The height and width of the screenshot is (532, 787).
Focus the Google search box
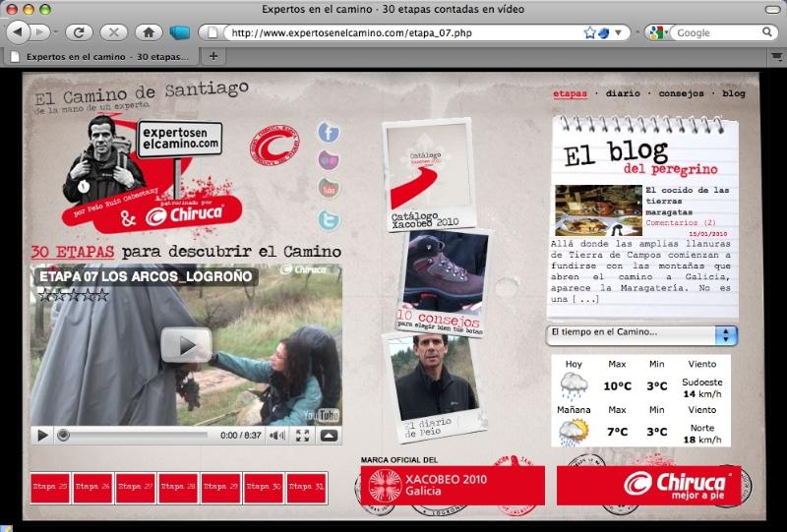(x=715, y=32)
